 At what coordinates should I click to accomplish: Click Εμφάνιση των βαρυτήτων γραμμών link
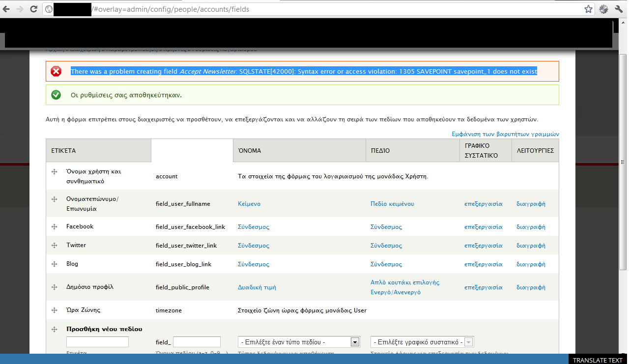pyautogui.click(x=505, y=134)
